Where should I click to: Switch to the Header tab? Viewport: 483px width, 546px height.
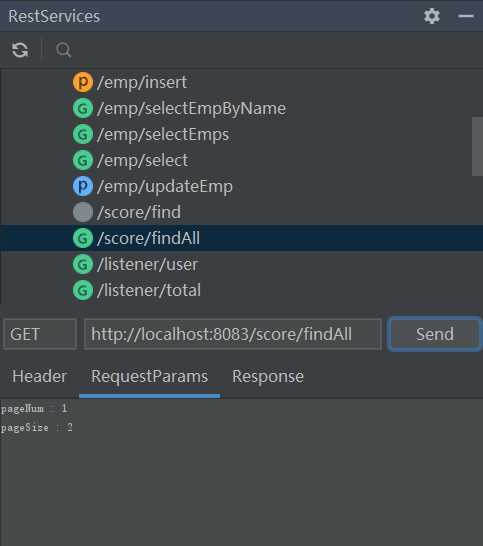(x=39, y=376)
